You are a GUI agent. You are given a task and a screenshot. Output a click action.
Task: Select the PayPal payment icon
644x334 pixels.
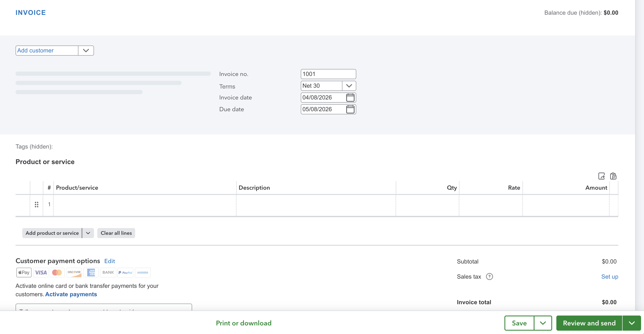(125, 273)
